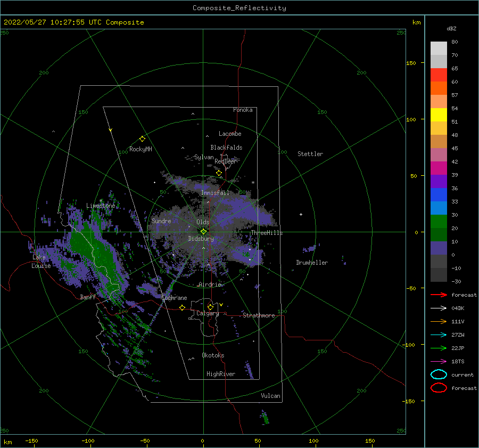The image size is (479, 448).
Task: Click the red forecast ellipse in legend
Action: click(x=439, y=388)
